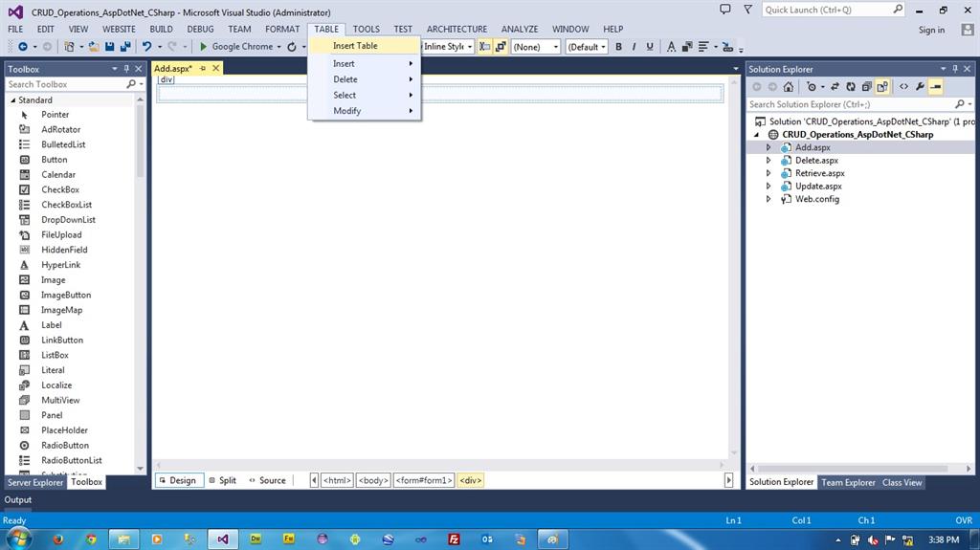Click View Code icon in Solution Explorer
This screenshot has width=980, height=550.
click(x=903, y=87)
